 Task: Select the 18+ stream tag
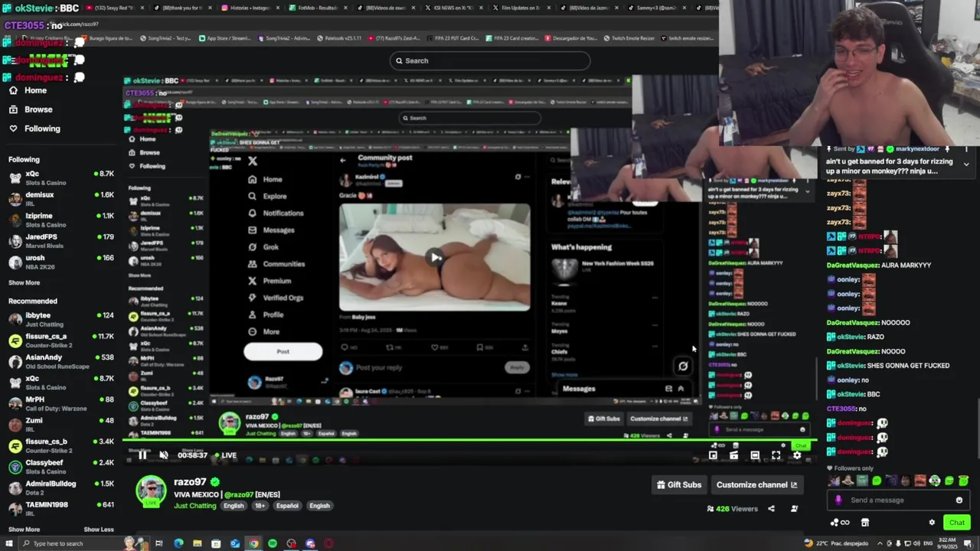coord(260,506)
